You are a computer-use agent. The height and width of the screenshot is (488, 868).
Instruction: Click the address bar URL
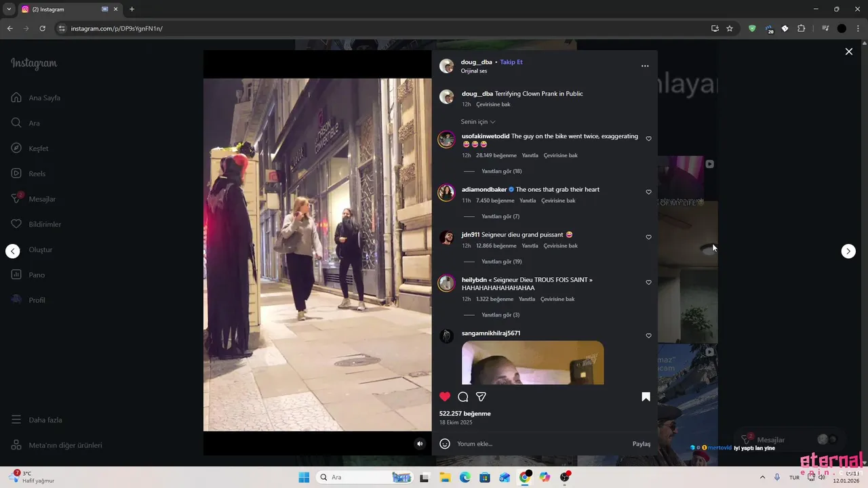pyautogui.click(x=117, y=28)
